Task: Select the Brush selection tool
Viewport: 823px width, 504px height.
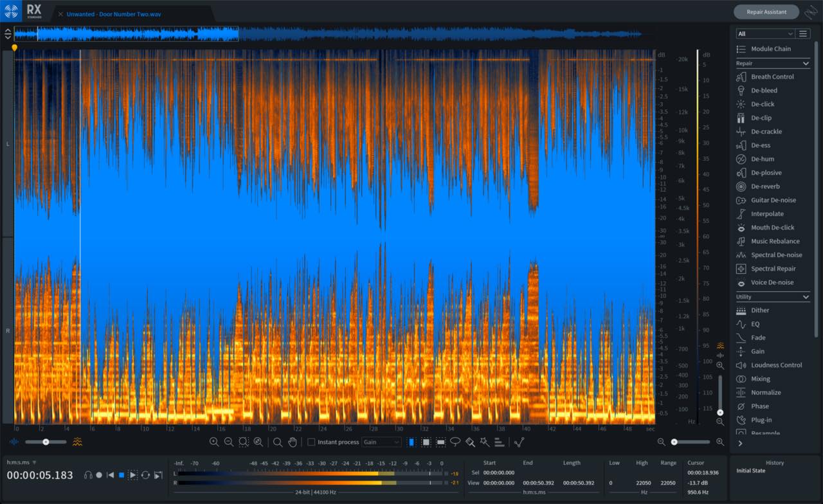Action: [470, 442]
